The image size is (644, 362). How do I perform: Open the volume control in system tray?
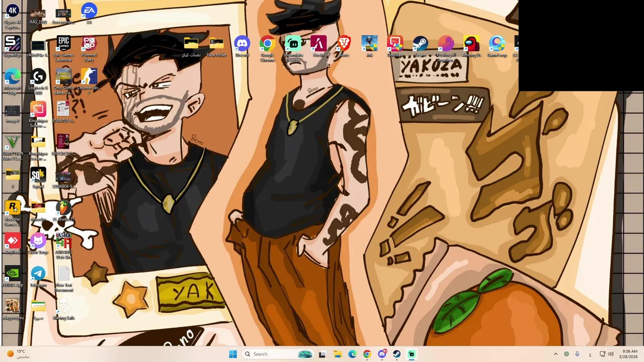coord(611,354)
